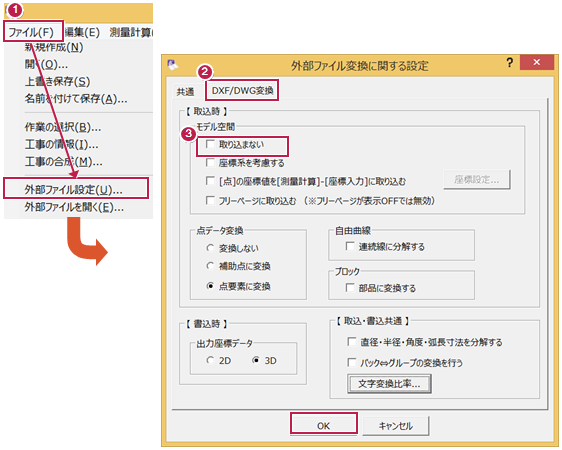Image resolution: width=562 pixels, height=450 pixels.
Task: Open 名前を付けて保存(A)... menu item
Action: point(76,98)
